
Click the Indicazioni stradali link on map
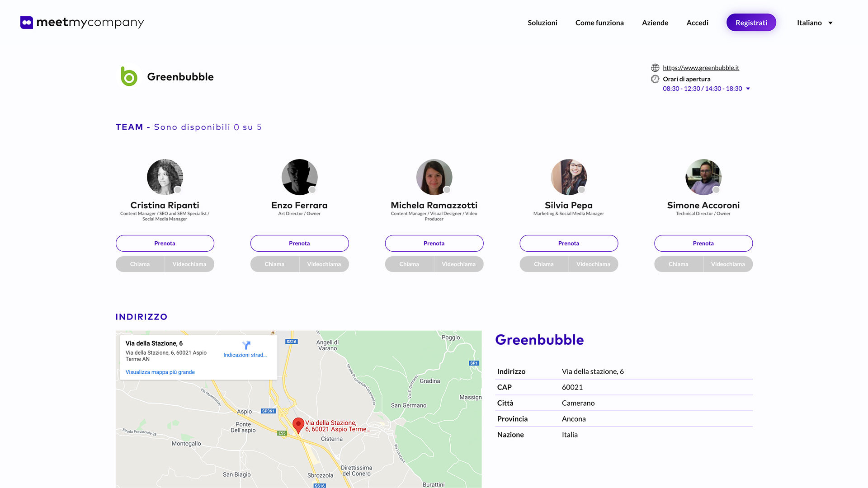coord(245,355)
